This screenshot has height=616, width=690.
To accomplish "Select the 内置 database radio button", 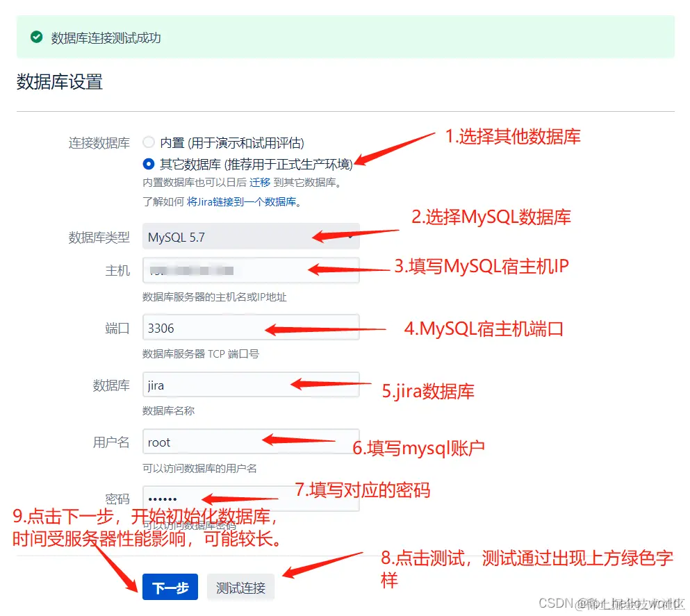I will click(x=149, y=142).
